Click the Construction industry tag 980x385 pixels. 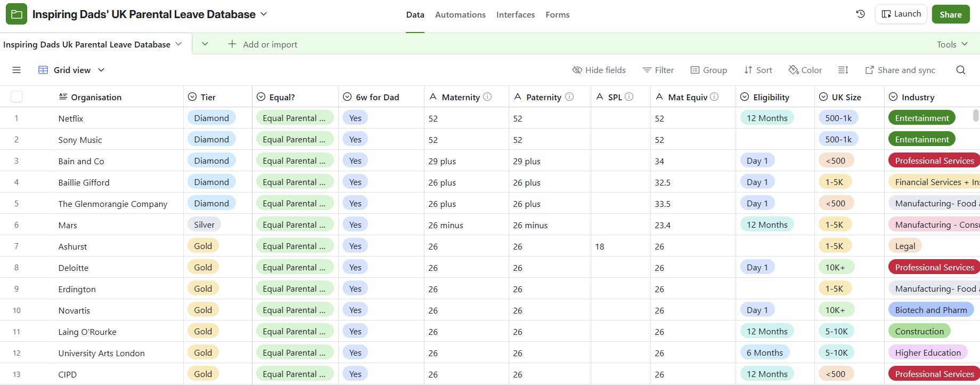point(919,331)
